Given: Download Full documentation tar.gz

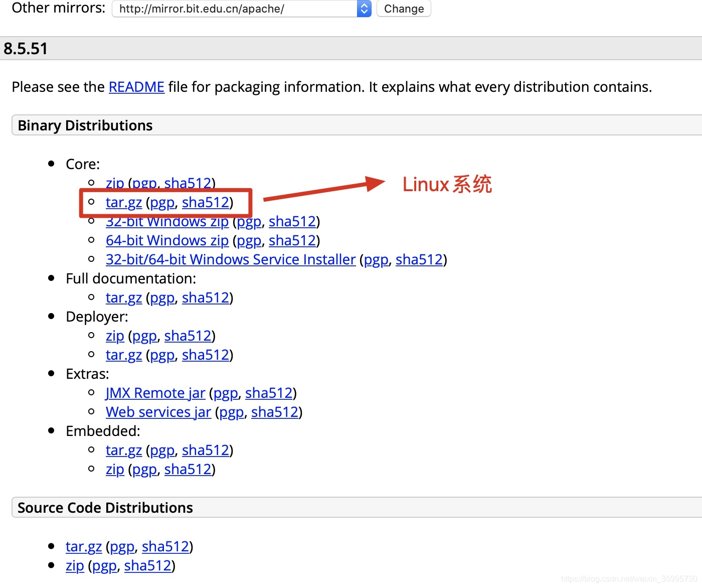Looking at the screenshot, I should 124,298.
